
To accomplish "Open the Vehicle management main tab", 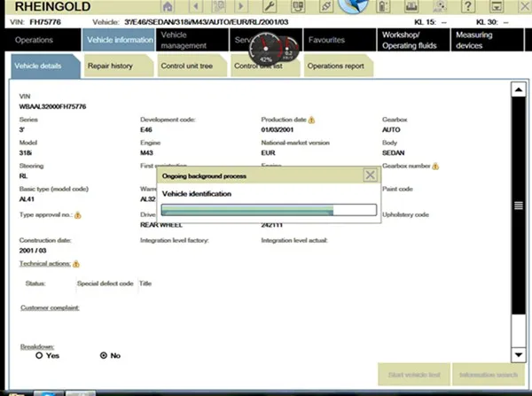I will (x=192, y=40).
